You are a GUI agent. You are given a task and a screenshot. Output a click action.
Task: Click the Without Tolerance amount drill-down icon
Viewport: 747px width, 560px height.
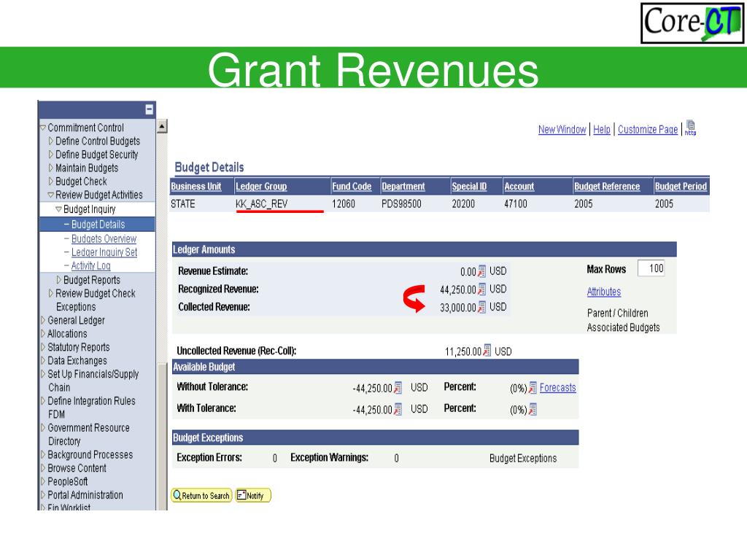pos(398,388)
